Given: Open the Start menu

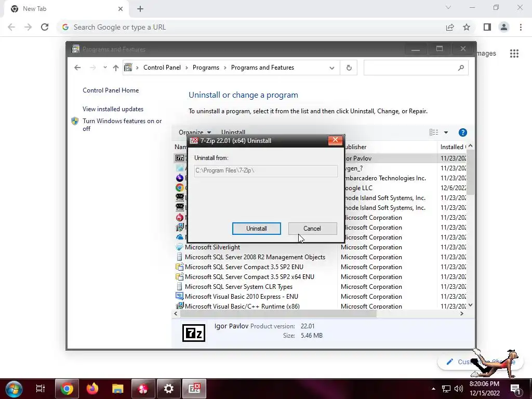Looking at the screenshot, I should [x=14, y=389].
